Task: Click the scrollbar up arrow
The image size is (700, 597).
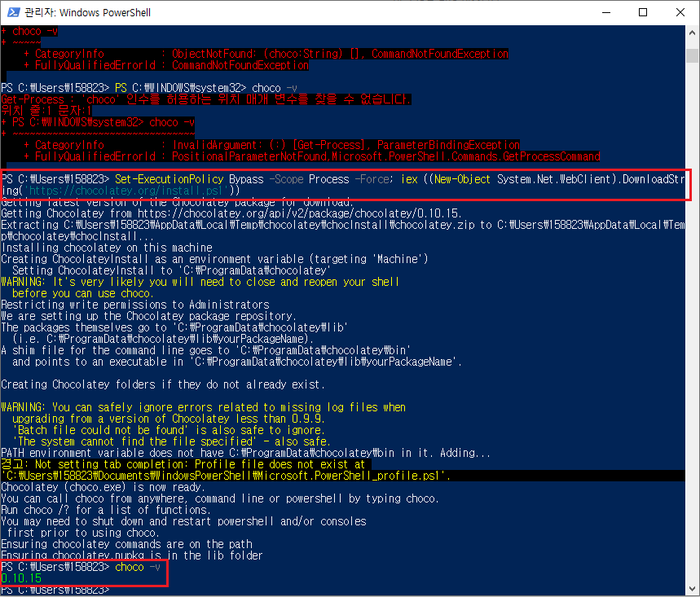Action: pos(692,33)
